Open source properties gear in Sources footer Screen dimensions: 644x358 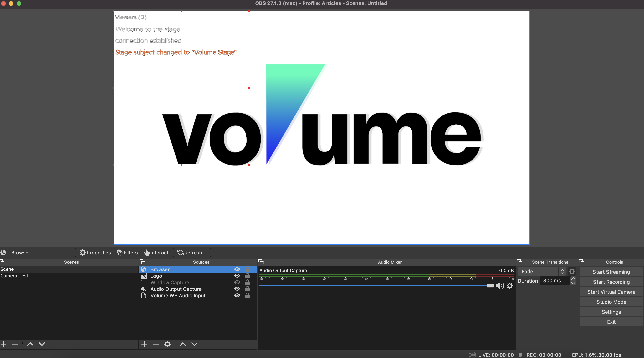click(167, 344)
